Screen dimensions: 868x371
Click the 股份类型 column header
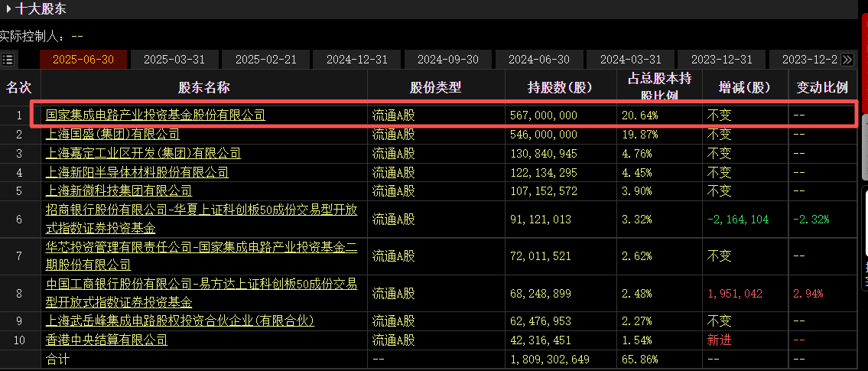point(436,87)
